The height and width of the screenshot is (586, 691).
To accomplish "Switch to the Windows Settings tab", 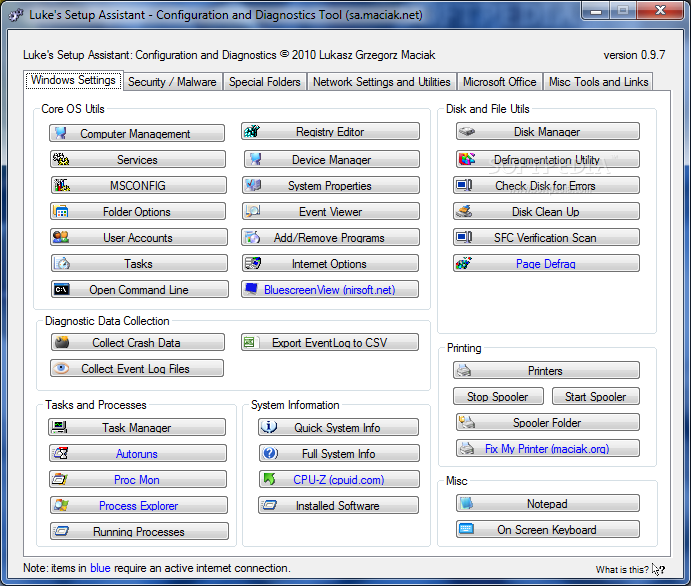I will [x=73, y=80].
